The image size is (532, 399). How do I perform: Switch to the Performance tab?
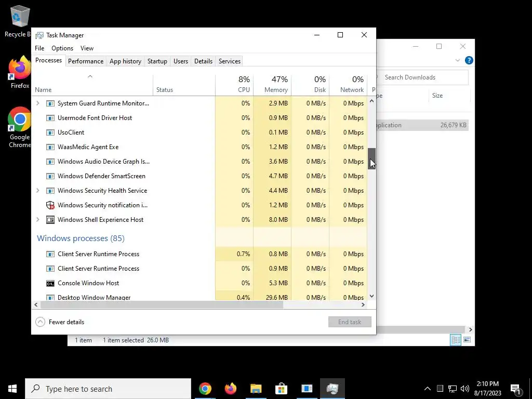(86, 61)
